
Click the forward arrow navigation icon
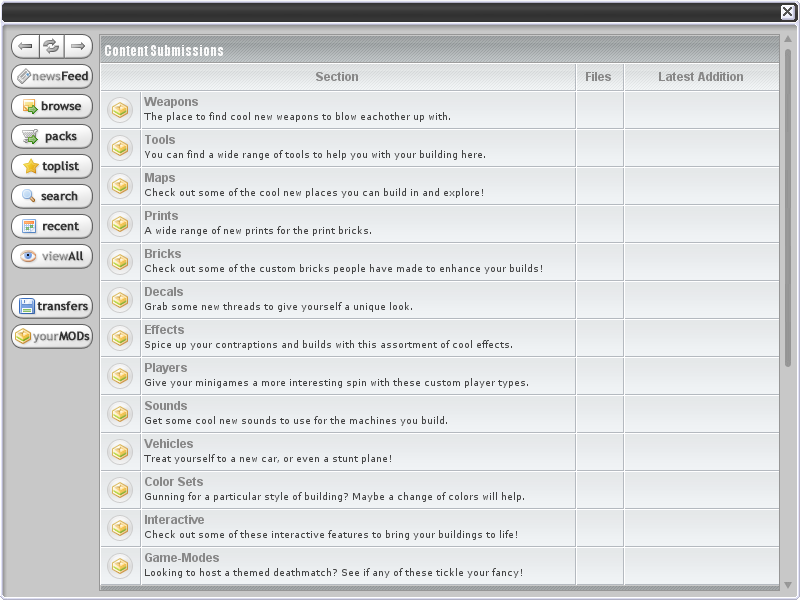79,46
